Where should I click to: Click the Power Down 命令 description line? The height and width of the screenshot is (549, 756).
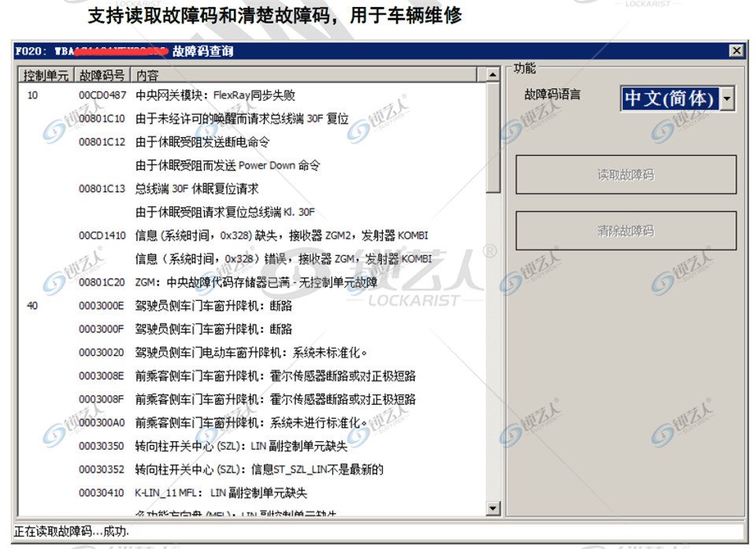[228, 165]
